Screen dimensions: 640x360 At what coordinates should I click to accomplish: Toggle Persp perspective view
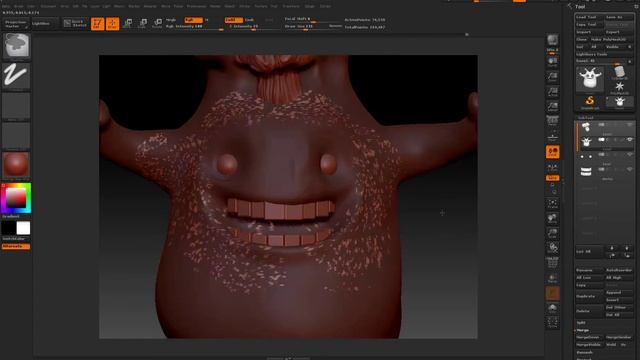coord(552,121)
